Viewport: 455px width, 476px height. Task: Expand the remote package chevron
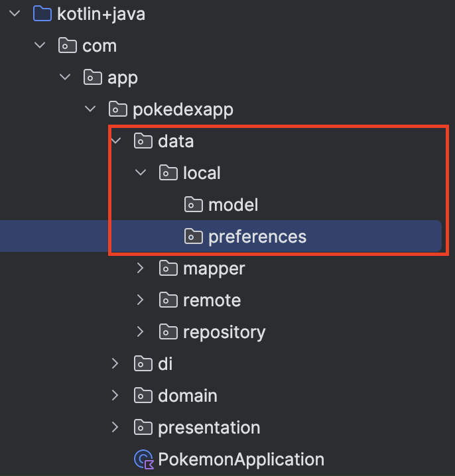[140, 300]
